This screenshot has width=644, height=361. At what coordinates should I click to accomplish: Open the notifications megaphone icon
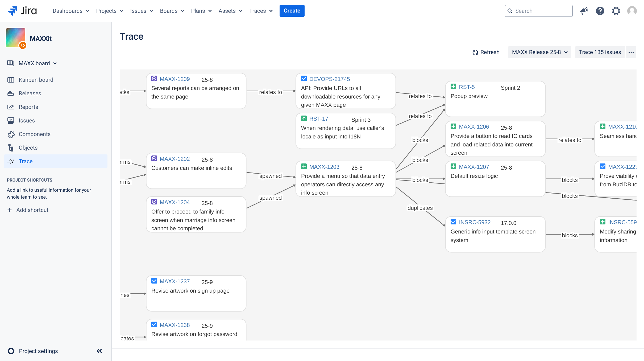tap(584, 11)
